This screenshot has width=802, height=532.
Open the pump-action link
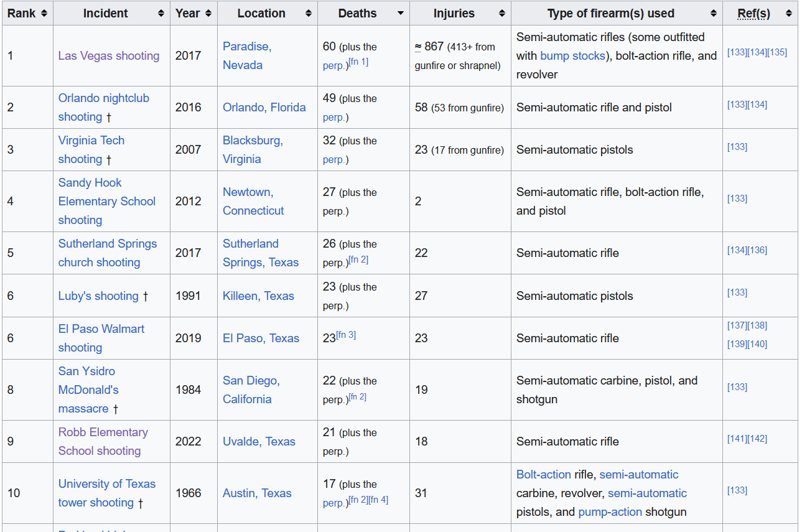click(x=610, y=511)
